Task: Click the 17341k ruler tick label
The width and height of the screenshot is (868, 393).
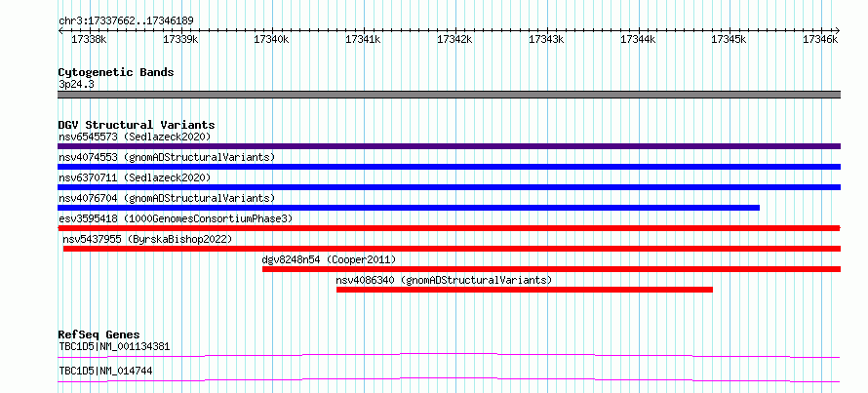Action: point(363,39)
